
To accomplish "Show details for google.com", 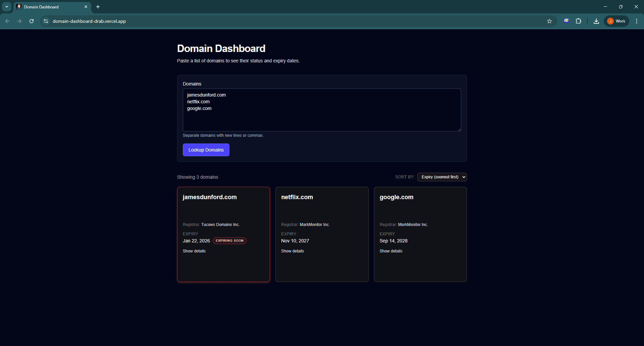I will [x=391, y=251].
